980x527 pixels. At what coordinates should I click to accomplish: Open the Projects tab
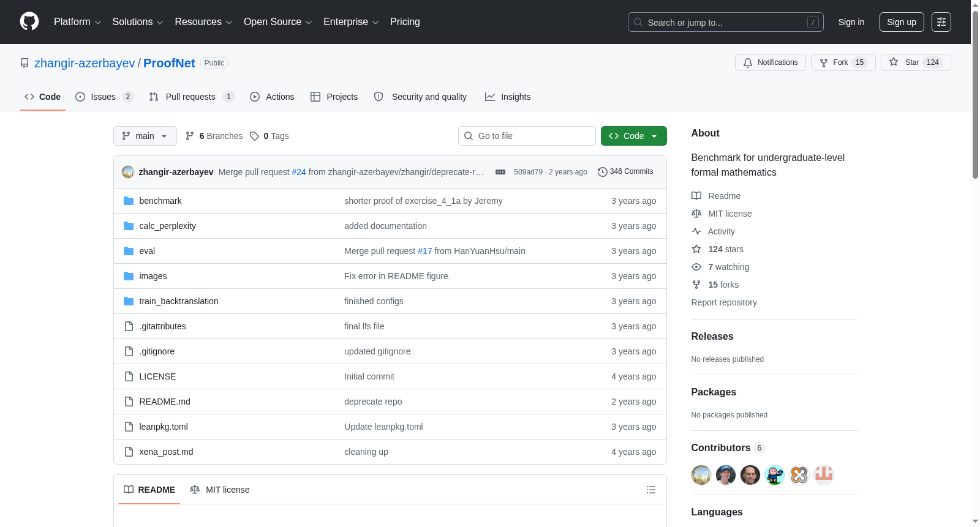point(334,97)
